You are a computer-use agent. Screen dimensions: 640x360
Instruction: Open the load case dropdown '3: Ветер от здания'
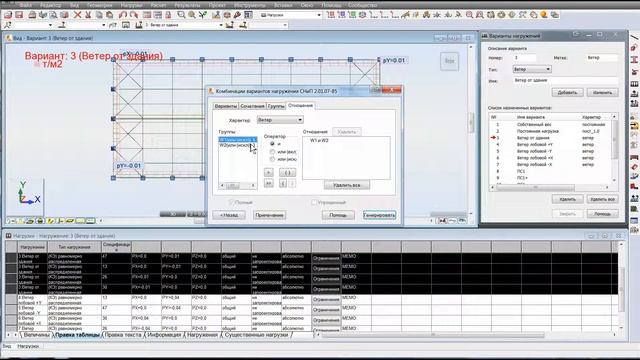pos(184,25)
